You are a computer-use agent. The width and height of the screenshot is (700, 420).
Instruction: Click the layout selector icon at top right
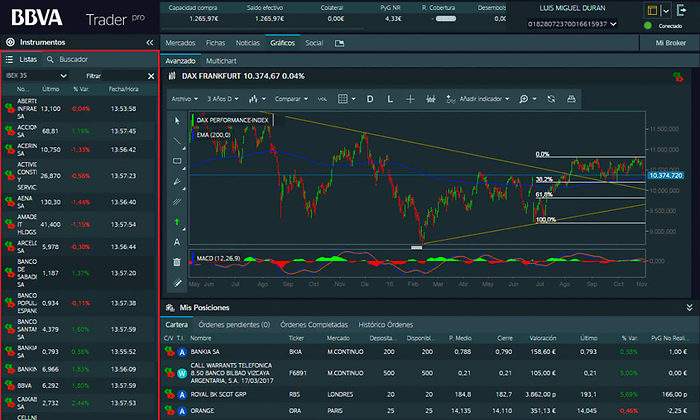[x=652, y=11]
